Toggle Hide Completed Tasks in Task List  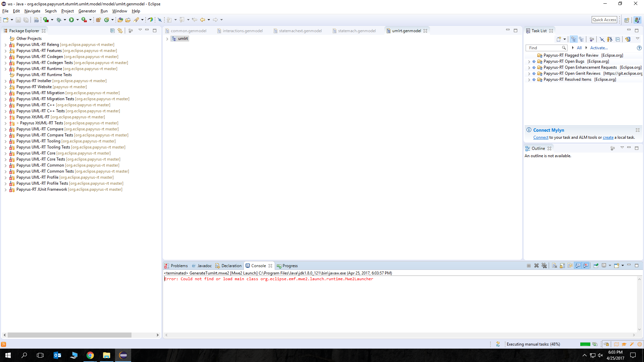pos(602,39)
